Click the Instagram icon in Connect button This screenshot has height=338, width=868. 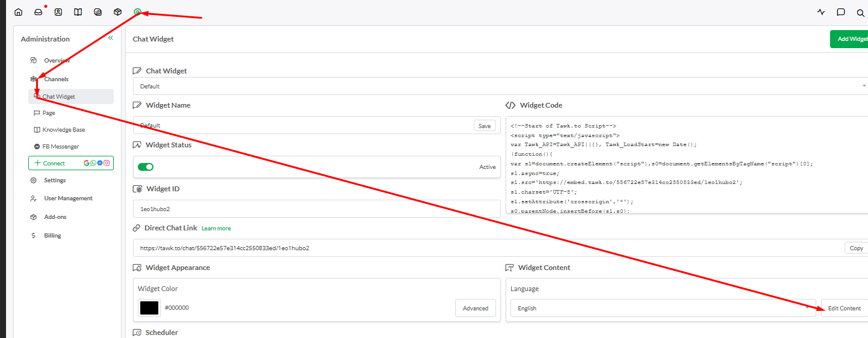pyautogui.click(x=107, y=163)
